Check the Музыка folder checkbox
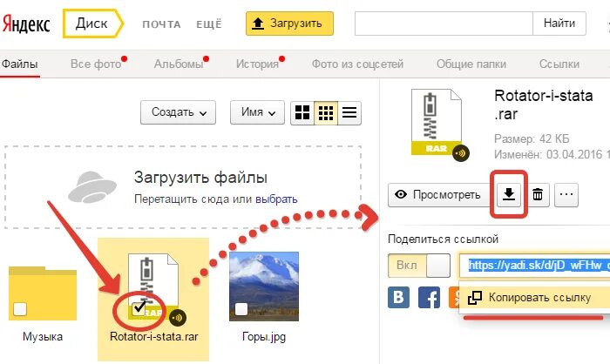 click(20, 309)
